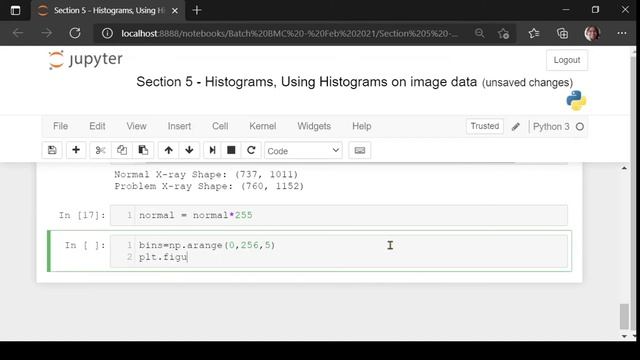Click the pencil edit icon near Trusted
The height and width of the screenshot is (360, 640).
[516, 127]
